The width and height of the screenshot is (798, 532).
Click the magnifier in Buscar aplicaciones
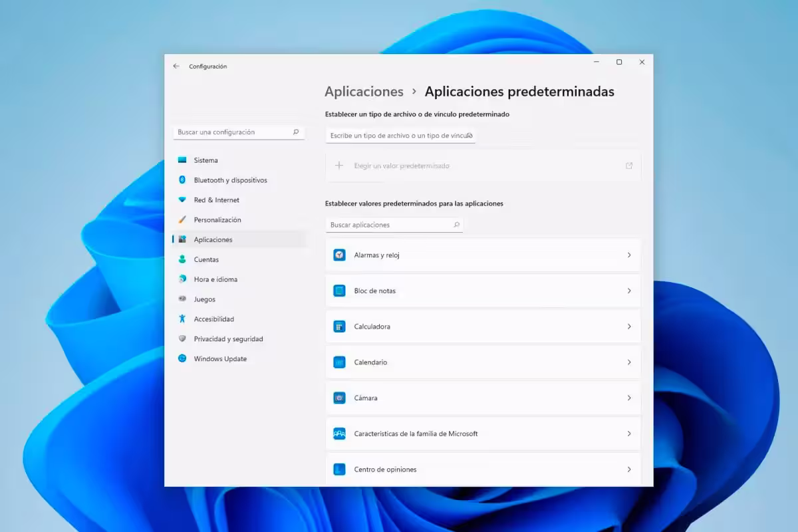click(x=456, y=225)
